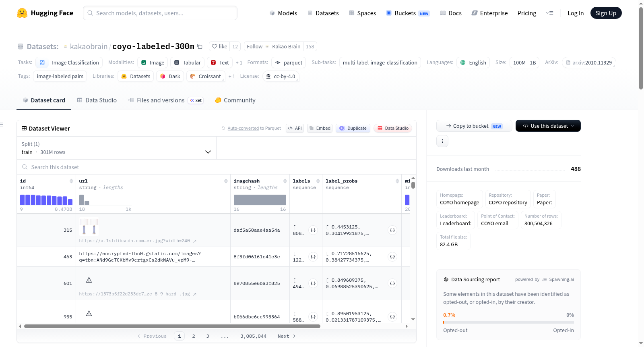Click the broken image warning icon in row 601
Viewport: 644px width, 347px height.
[89, 280]
